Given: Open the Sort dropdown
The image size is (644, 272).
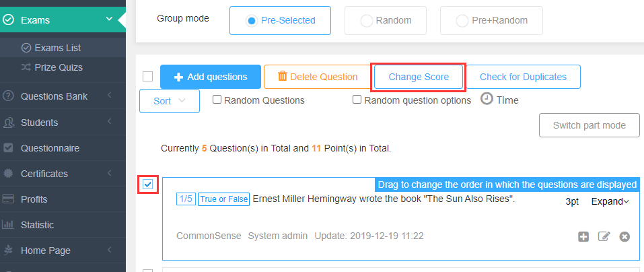Looking at the screenshot, I should (170, 101).
